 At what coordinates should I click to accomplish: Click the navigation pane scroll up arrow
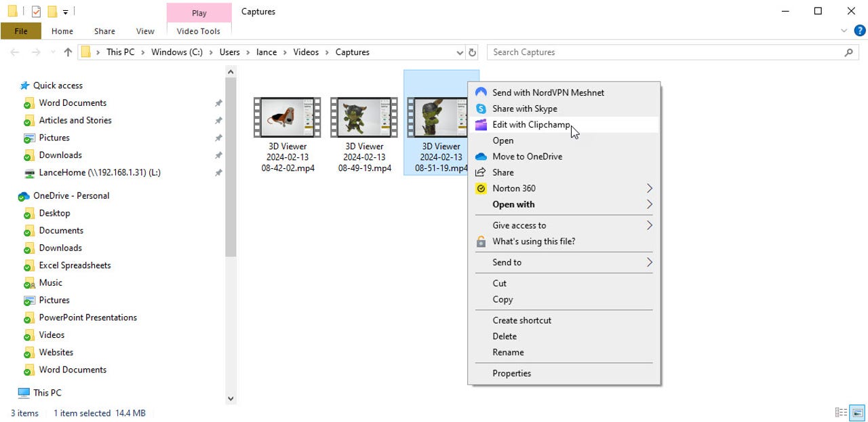coord(231,71)
